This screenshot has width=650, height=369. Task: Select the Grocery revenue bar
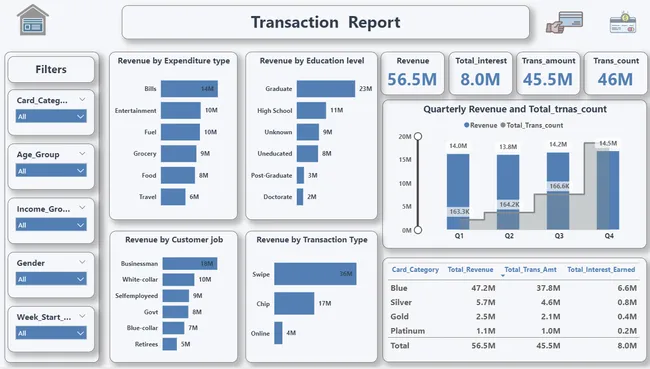178,153
